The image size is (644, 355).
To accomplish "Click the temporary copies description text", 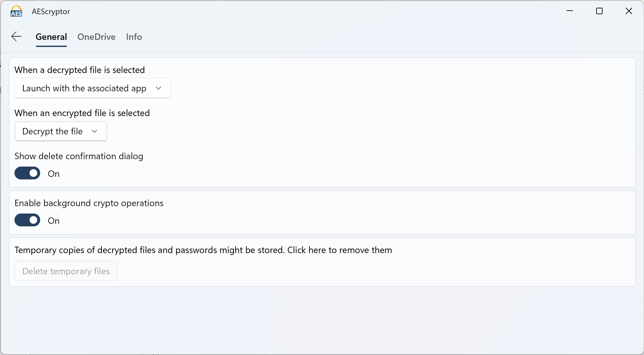I will click(203, 250).
